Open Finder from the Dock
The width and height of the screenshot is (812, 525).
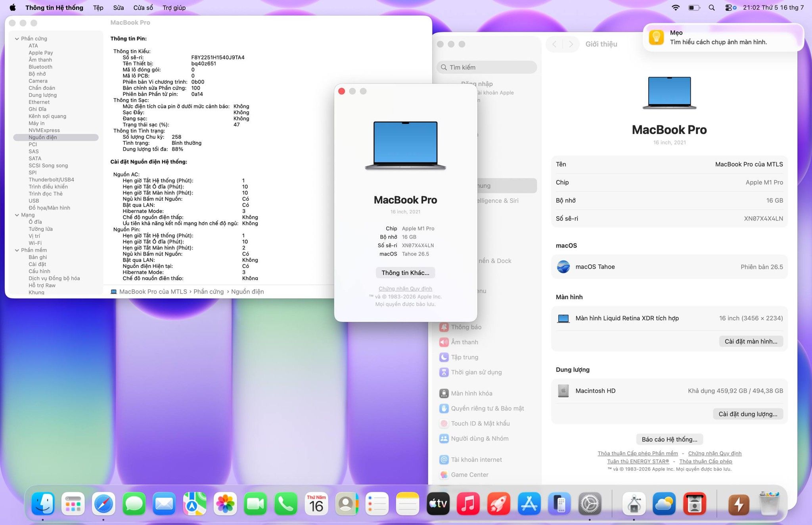pyautogui.click(x=43, y=504)
